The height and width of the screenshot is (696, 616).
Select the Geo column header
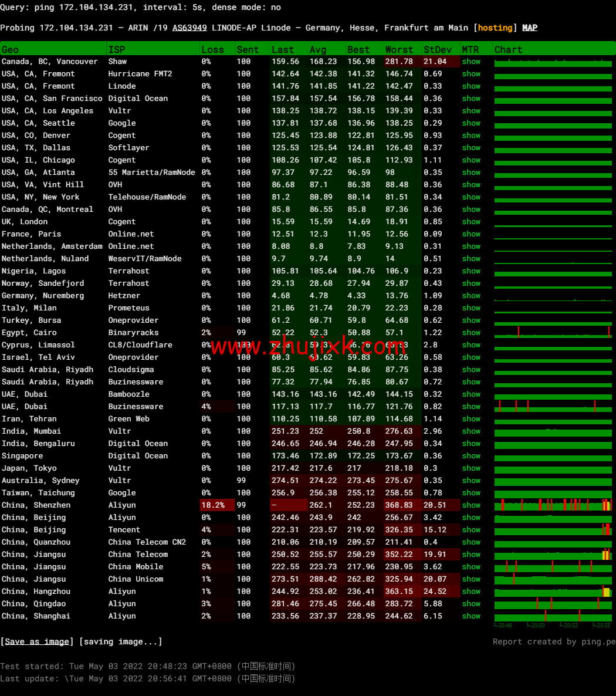click(x=11, y=50)
